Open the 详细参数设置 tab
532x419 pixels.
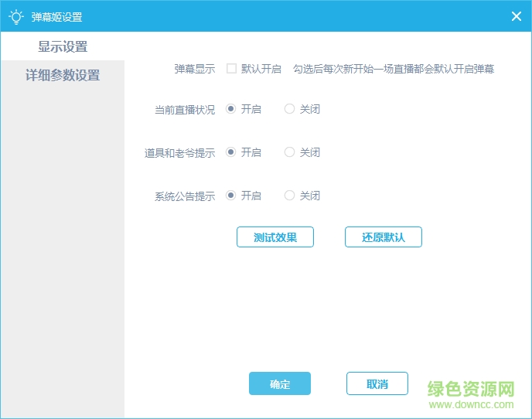point(63,76)
